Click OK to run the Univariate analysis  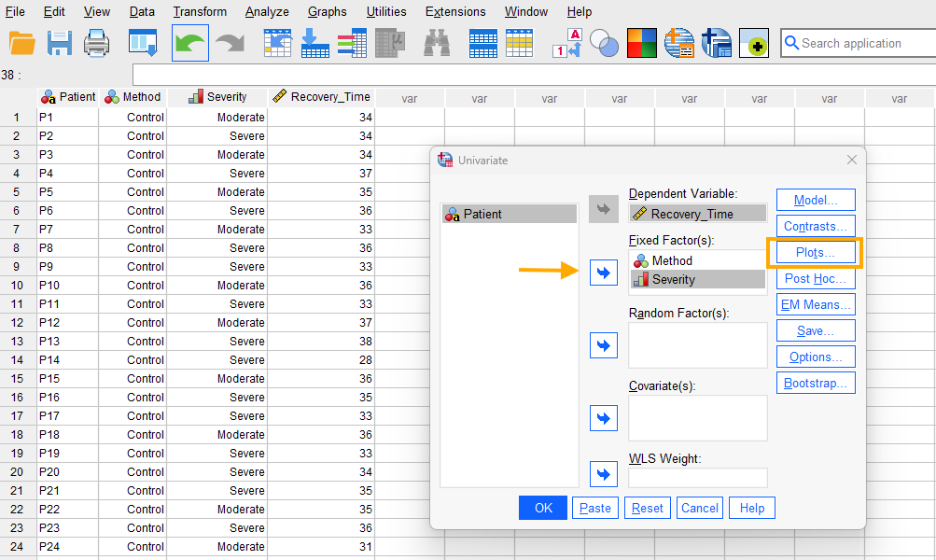coord(542,507)
